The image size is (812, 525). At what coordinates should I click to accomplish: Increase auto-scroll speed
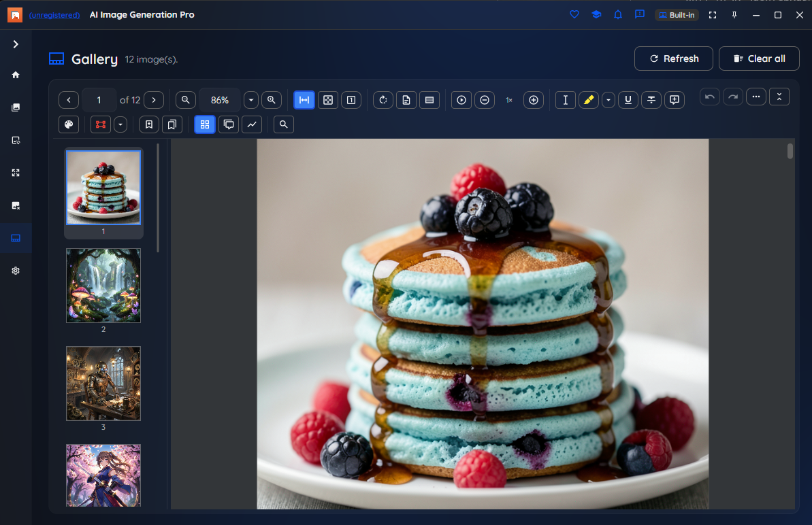[x=534, y=100]
